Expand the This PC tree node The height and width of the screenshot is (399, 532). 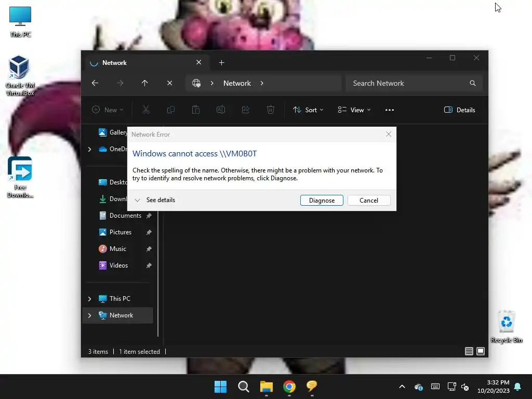pos(89,299)
